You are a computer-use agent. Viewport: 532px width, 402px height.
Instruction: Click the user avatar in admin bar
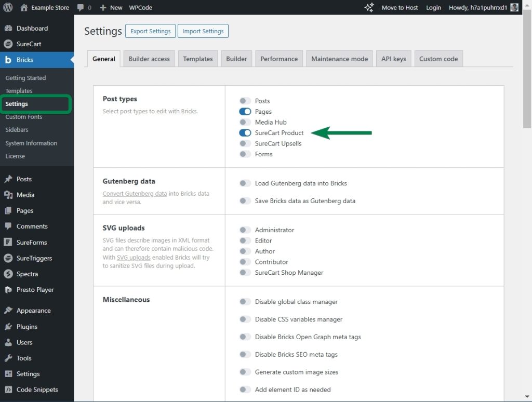pos(514,7)
